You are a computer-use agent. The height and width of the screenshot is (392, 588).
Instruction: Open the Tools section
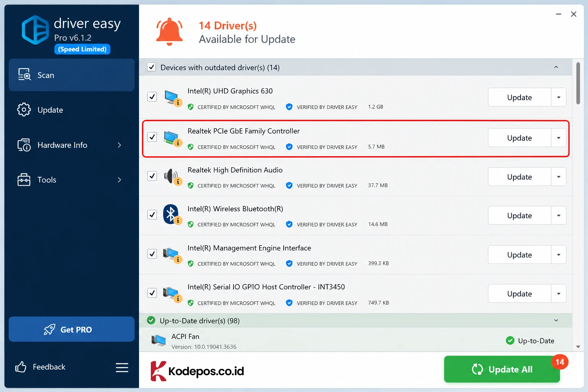tap(72, 180)
